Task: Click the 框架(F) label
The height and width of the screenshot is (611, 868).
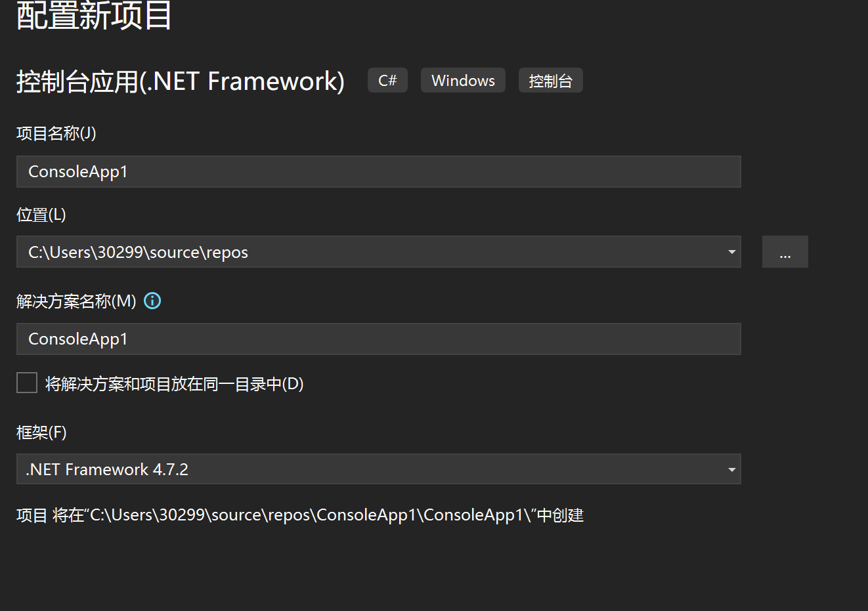Action: [41, 432]
